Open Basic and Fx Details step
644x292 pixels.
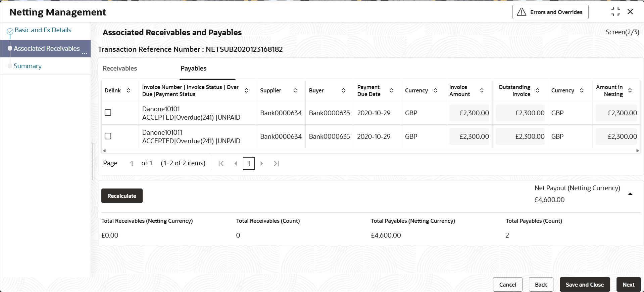(x=43, y=30)
